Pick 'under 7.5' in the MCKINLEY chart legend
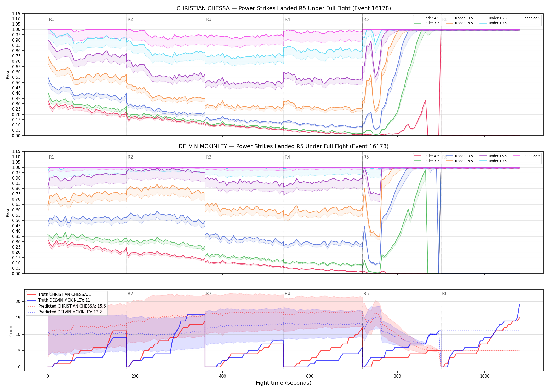 (x=427, y=161)
